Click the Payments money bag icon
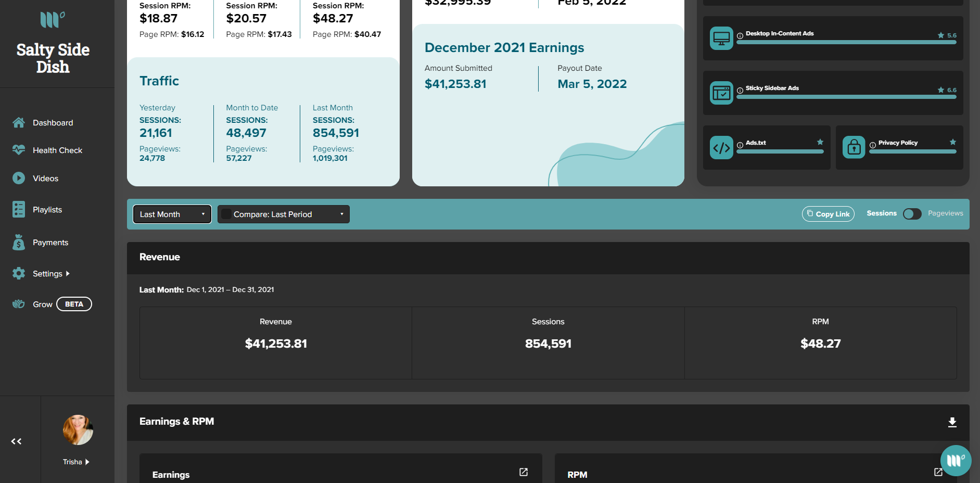 point(19,242)
